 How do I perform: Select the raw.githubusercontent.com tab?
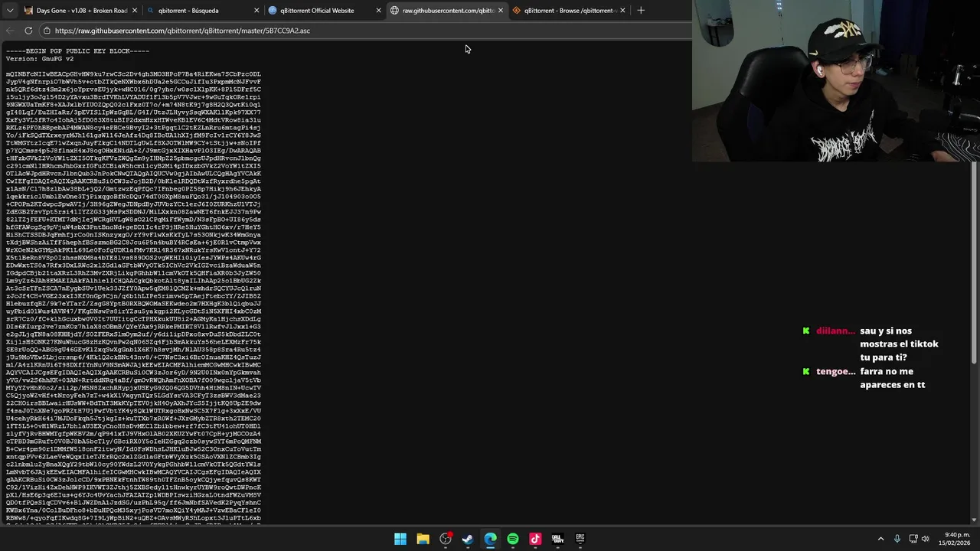point(446,11)
